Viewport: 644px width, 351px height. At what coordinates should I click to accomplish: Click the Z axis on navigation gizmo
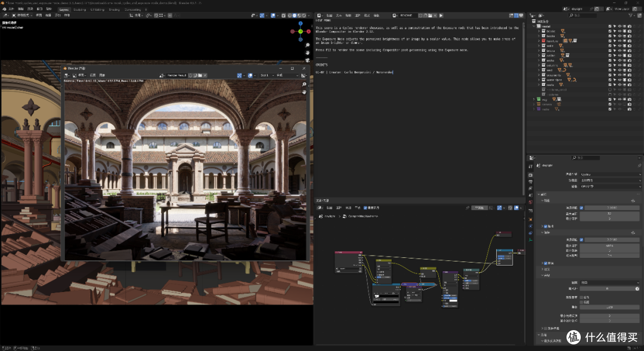pyautogui.click(x=301, y=23)
